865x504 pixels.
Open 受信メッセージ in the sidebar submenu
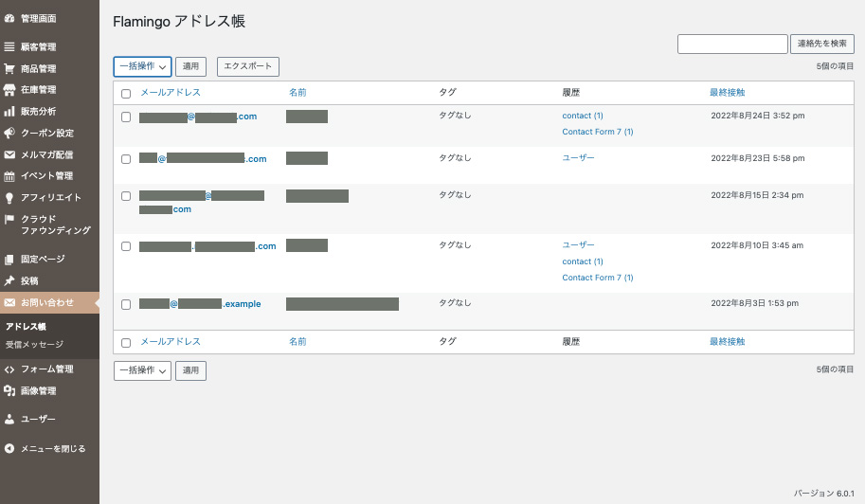[35, 344]
